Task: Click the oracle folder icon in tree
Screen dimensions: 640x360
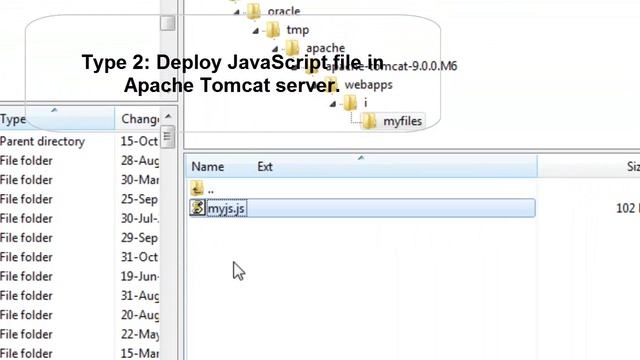Action: tap(253, 10)
